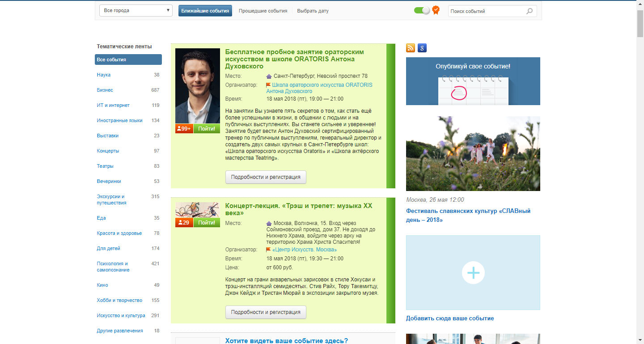Click the Психология count 421
The height and width of the screenshot is (344, 644).
[155, 263]
